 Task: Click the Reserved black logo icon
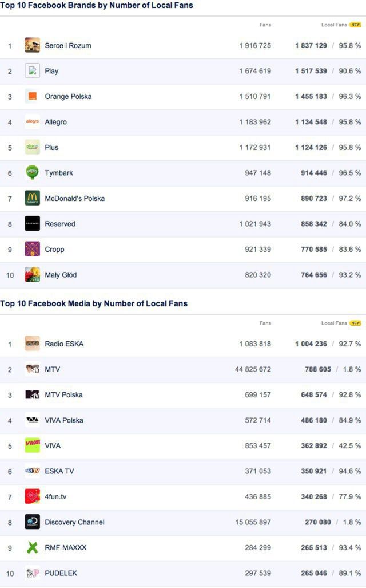[x=33, y=224]
